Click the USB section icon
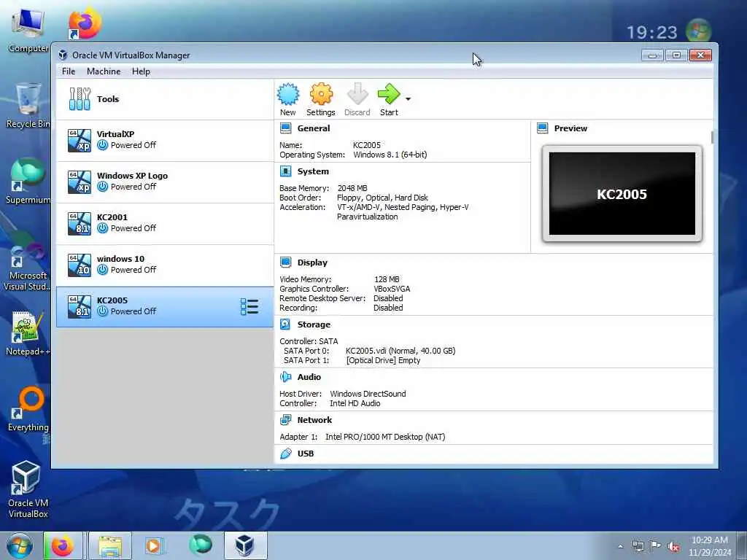Image resolution: width=747 pixels, height=560 pixels. pos(285,454)
